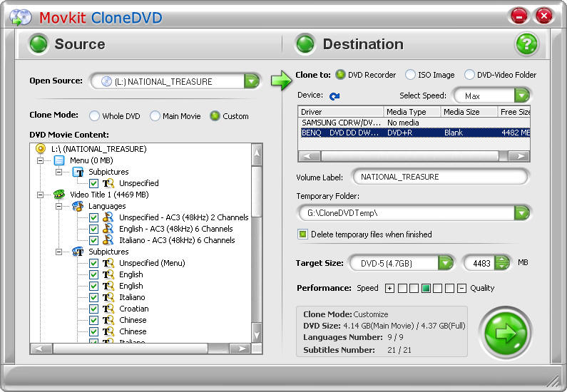
Task: Select the BENQ DVD DD DW drive row
Action: point(414,133)
